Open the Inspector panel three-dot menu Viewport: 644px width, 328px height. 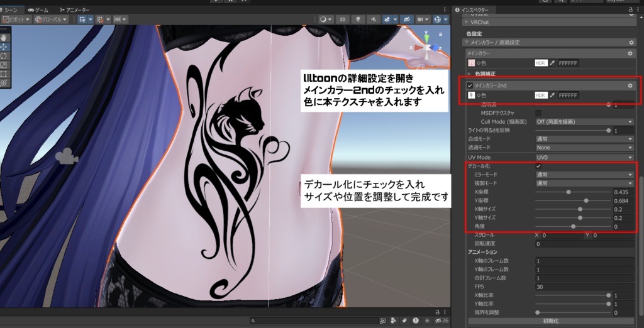click(638, 10)
